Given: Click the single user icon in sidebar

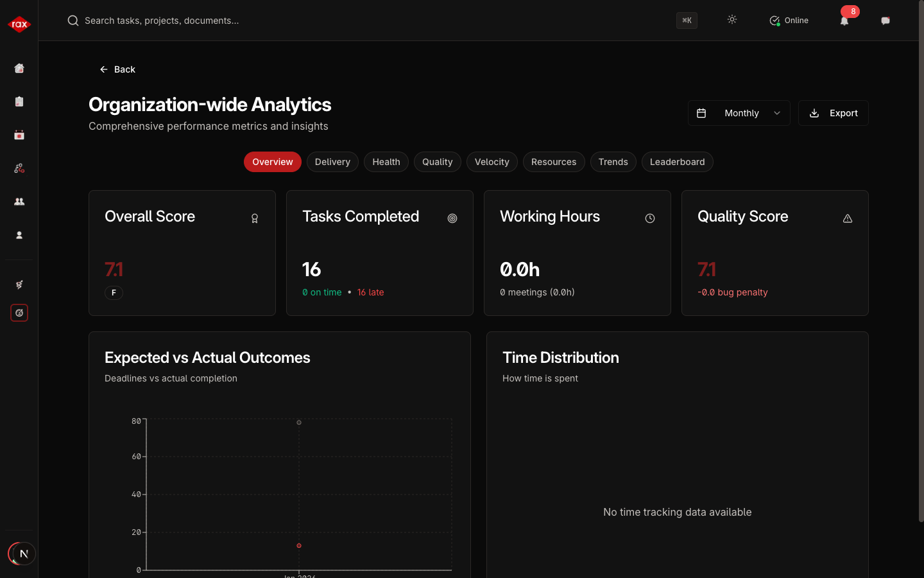Looking at the screenshot, I should [19, 235].
